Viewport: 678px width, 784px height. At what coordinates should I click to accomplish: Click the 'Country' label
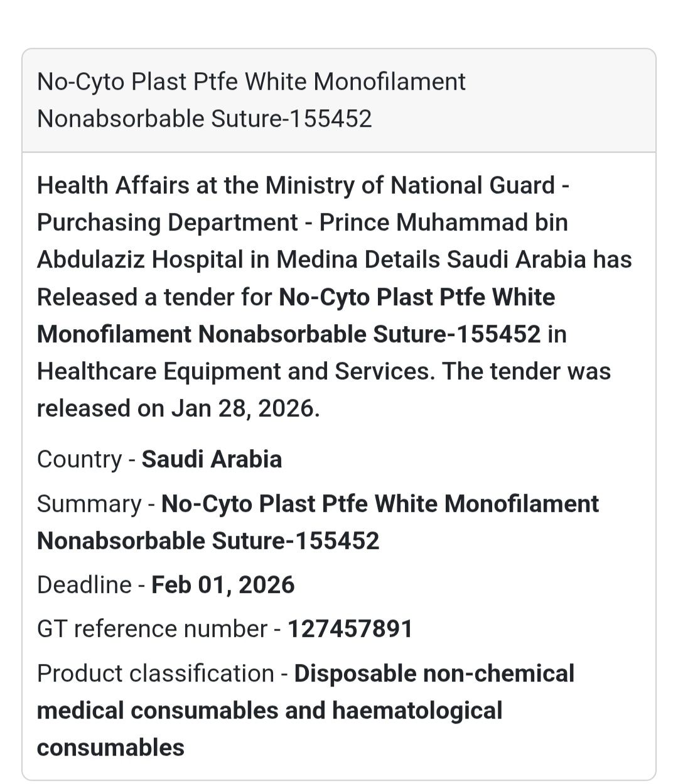(x=79, y=459)
